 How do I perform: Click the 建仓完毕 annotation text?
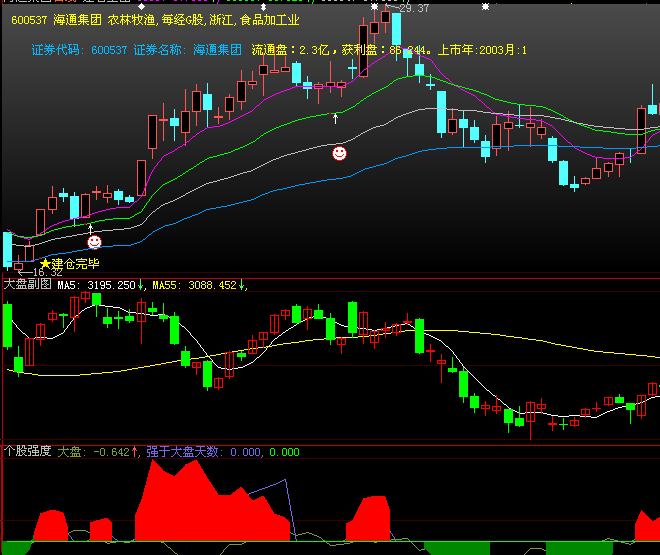pyautogui.click(x=75, y=264)
